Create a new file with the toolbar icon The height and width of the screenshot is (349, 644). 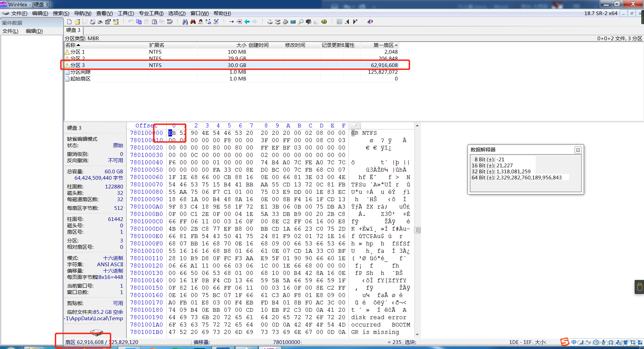tap(69, 22)
